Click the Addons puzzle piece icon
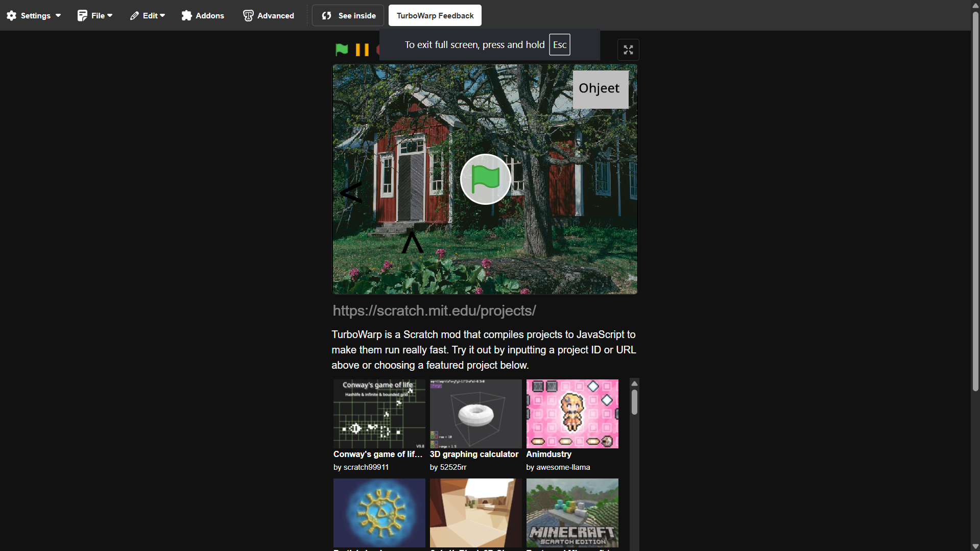This screenshot has height=551, width=980. 187,15
